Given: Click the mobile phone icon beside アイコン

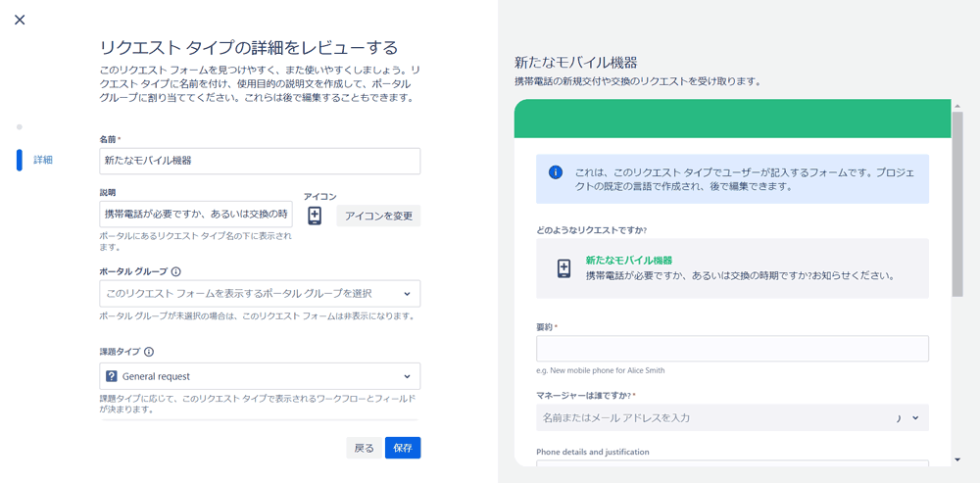Looking at the screenshot, I should point(315,216).
